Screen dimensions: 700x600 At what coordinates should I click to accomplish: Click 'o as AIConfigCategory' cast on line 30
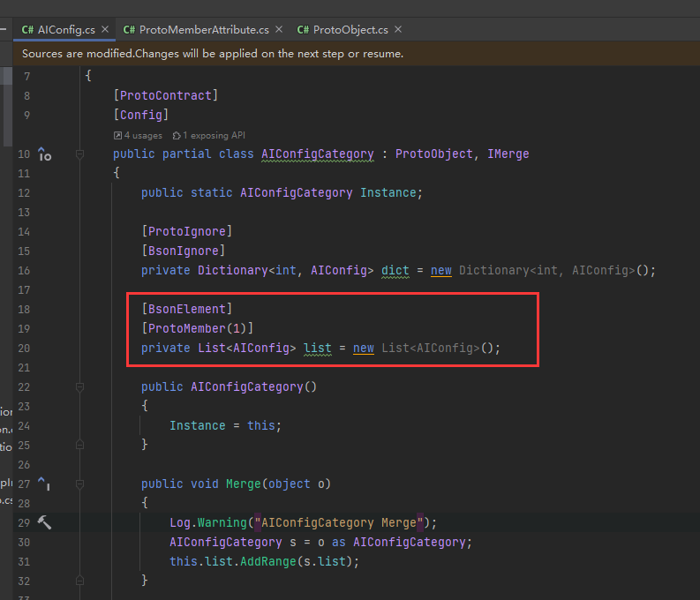[x=392, y=542]
